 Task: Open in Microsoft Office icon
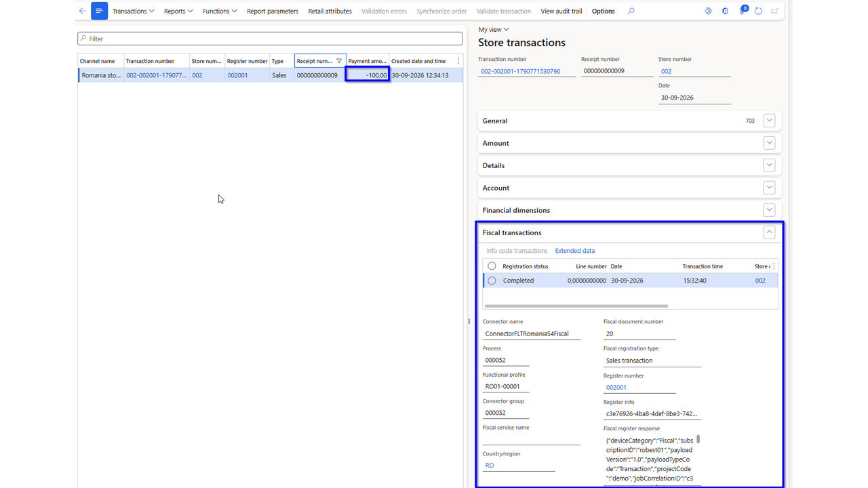[x=725, y=11]
